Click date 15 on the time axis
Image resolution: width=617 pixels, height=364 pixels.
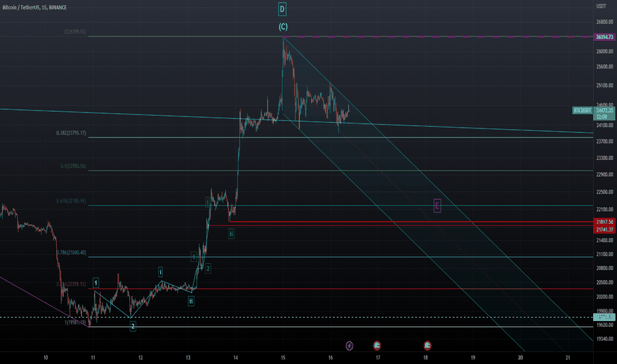coord(283,357)
